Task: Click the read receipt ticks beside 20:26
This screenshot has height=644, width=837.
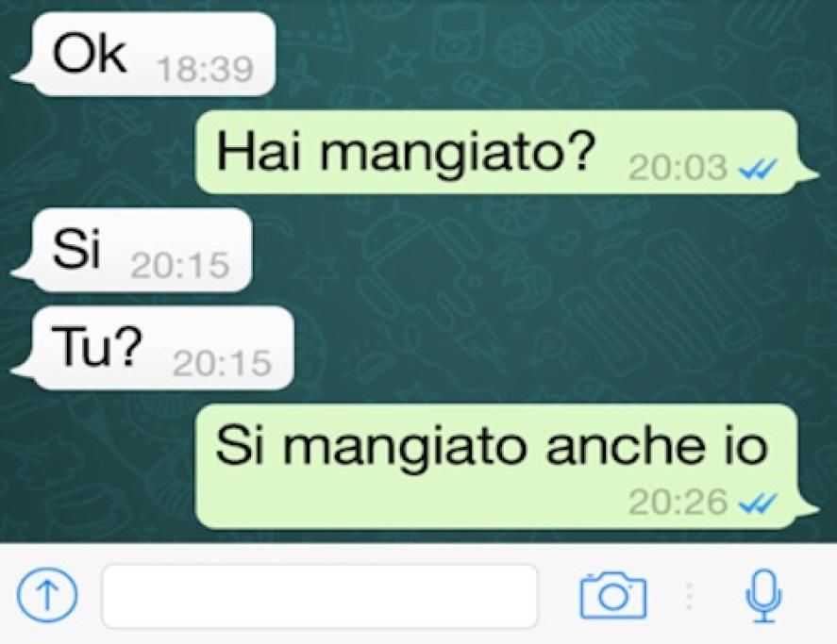Action: 757,503
